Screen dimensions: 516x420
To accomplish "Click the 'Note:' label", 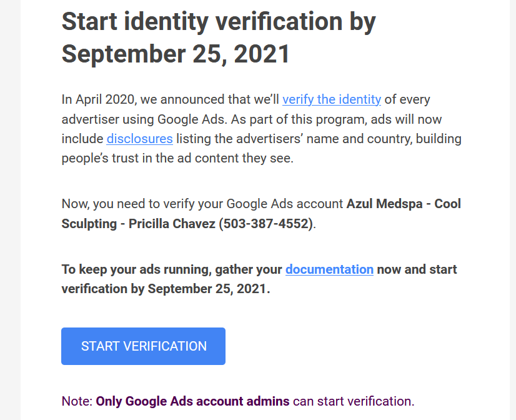I will tap(77, 401).
